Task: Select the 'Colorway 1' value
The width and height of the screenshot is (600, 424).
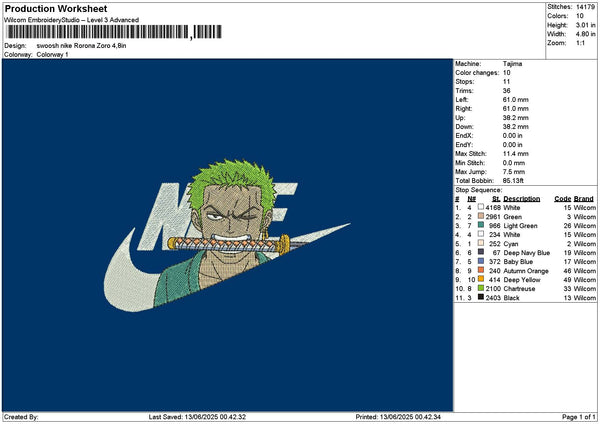Action: (52, 55)
